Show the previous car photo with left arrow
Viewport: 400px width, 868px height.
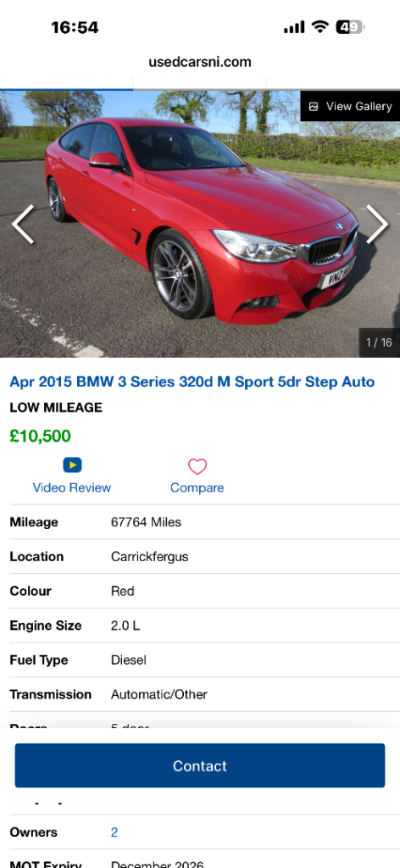[23, 224]
